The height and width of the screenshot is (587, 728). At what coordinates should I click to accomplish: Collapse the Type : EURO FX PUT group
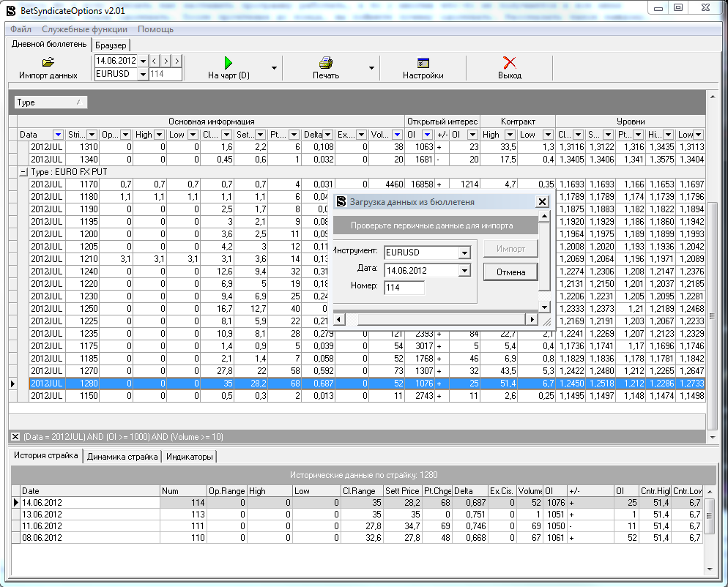pos(22,171)
